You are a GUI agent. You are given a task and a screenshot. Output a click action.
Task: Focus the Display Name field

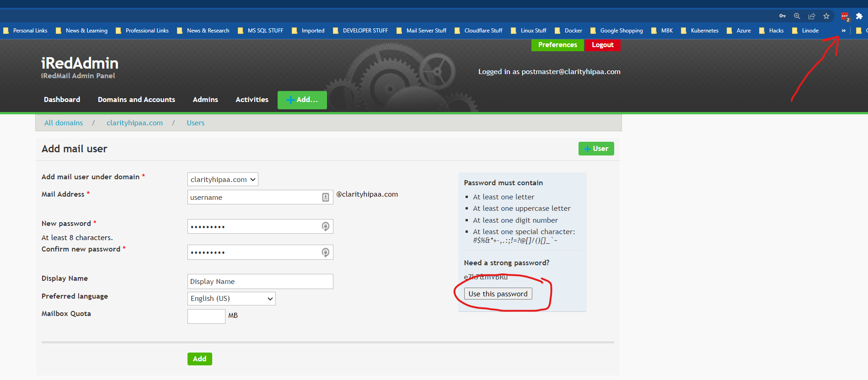(x=260, y=282)
